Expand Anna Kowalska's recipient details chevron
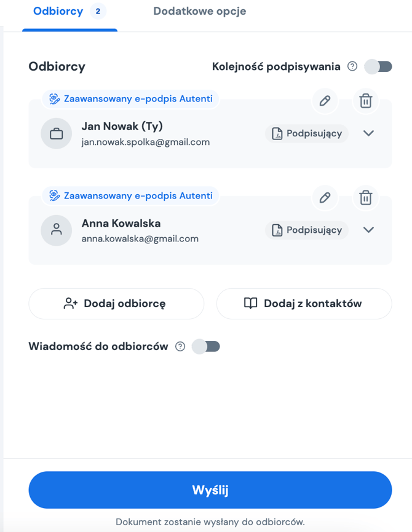The image size is (412, 532). pyautogui.click(x=368, y=230)
